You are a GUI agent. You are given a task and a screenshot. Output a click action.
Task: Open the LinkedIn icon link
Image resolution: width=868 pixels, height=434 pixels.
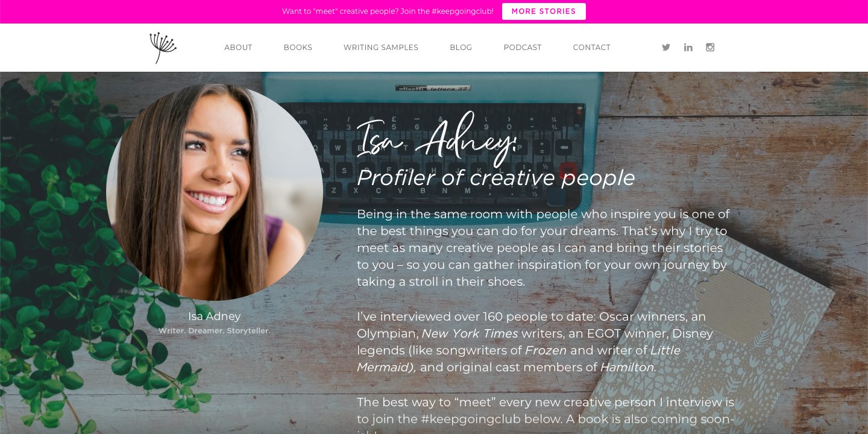(x=688, y=47)
